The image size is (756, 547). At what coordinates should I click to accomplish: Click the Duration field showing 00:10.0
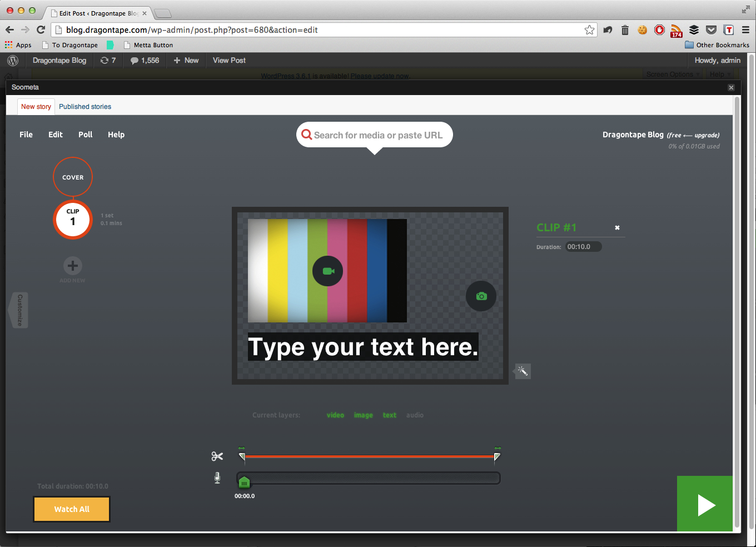(x=584, y=247)
